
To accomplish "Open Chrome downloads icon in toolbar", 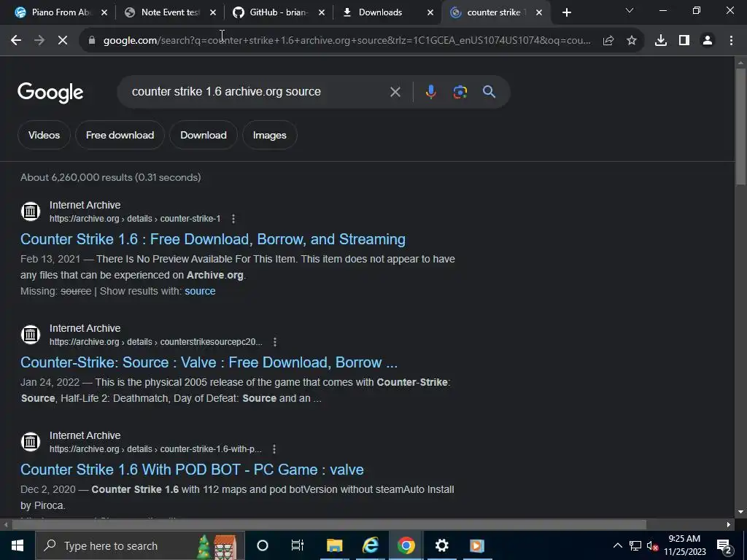I will click(661, 41).
